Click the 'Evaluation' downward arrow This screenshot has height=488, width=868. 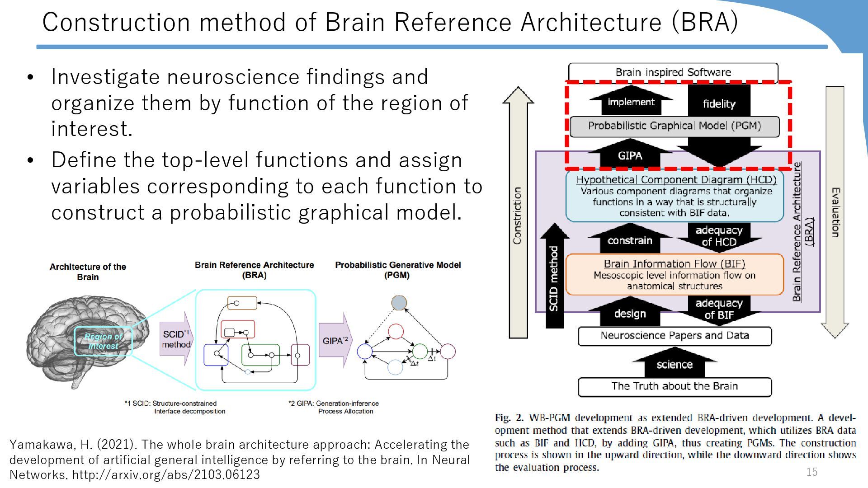tap(835, 212)
